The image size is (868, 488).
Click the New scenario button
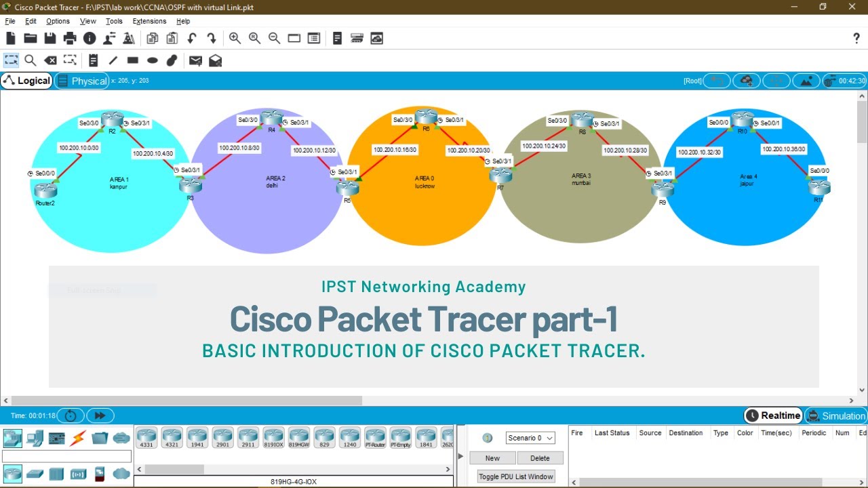[492, 458]
